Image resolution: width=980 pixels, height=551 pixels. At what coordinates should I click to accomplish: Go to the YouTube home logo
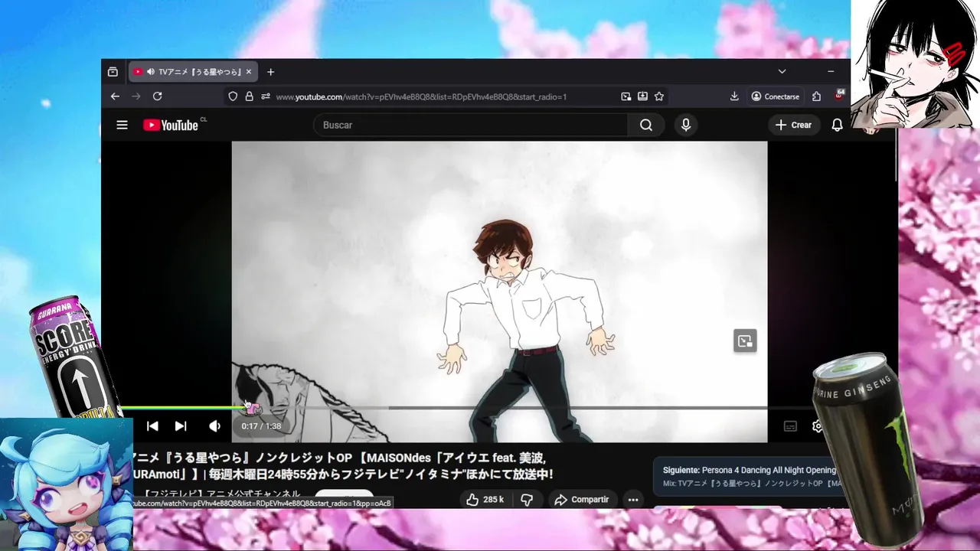pyautogui.click(x=171, y=125)
